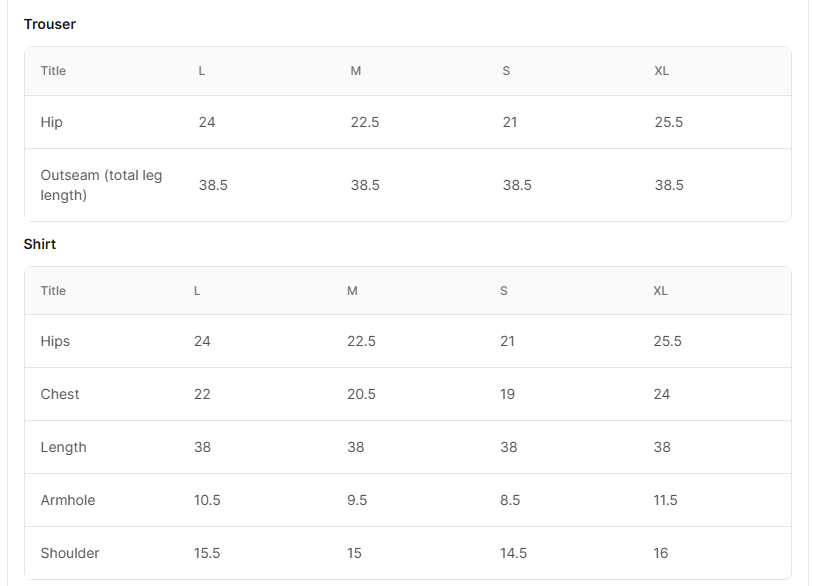This screenshot has height=586, width=814.
Task: Click the Trouser table heading
Action: 50,24
